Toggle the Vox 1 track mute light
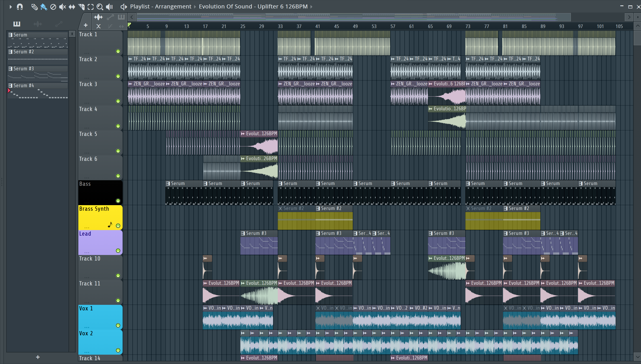 click(x=118, y=326)
